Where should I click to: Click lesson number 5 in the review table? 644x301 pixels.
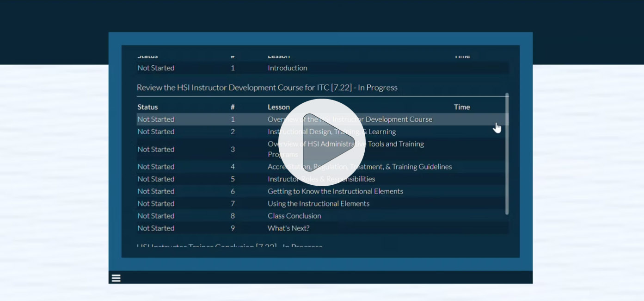[x=233, y=179]
